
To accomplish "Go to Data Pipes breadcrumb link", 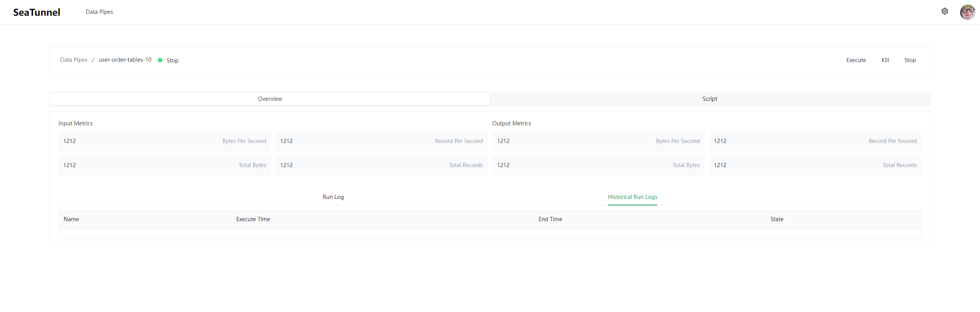I will tap(73, 60).
